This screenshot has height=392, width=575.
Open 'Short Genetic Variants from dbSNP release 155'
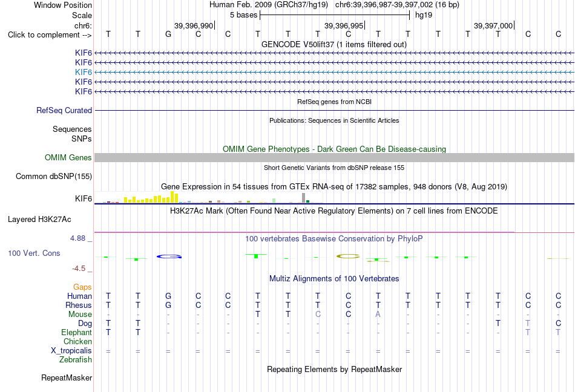(x=334, y=168)
